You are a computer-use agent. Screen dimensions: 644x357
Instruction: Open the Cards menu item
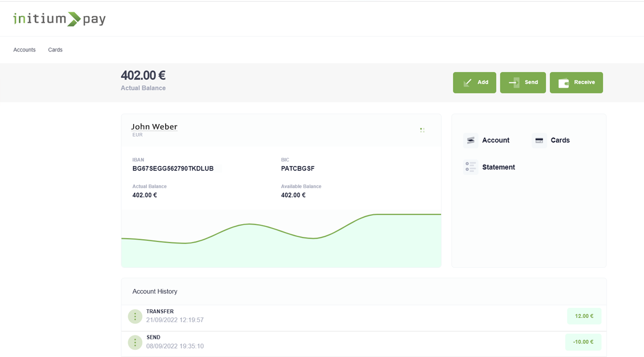(55, 50)
